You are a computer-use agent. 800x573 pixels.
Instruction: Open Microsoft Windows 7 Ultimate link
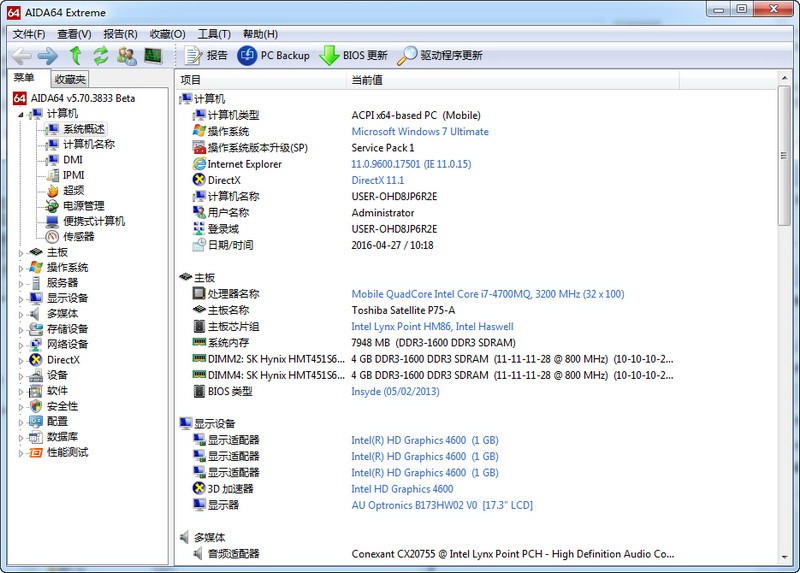coord(420,132)
